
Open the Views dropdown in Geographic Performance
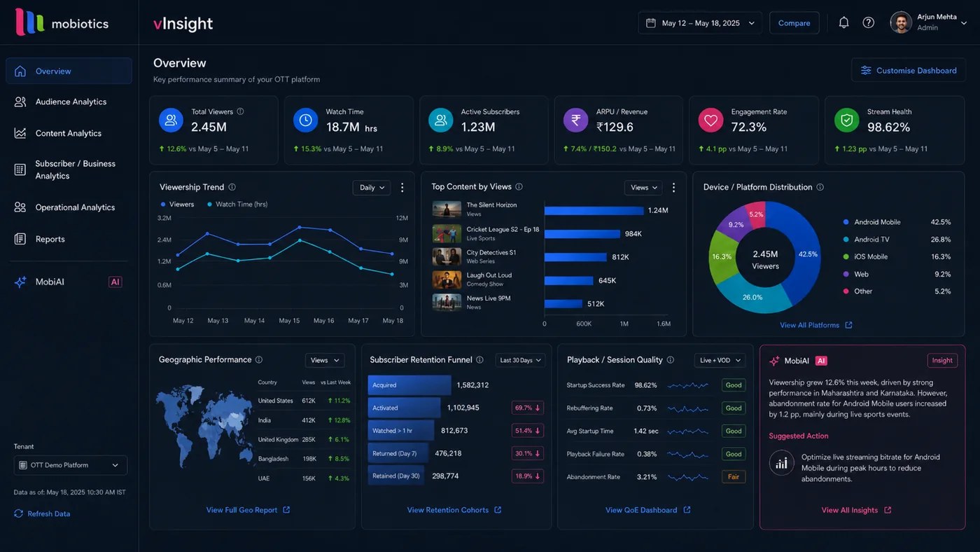click(325, 360)
